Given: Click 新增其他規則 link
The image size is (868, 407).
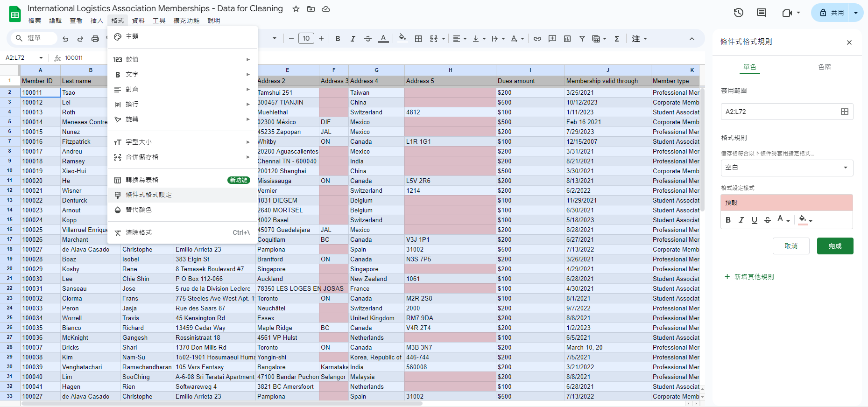Looking at the screenshot, I should click(x=749, y=277).
